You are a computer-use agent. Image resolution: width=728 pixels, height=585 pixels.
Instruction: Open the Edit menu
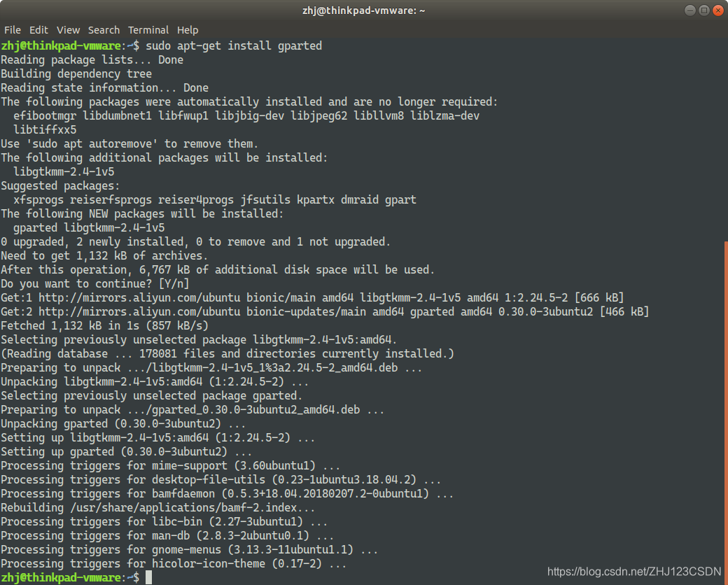coord(38,30)
